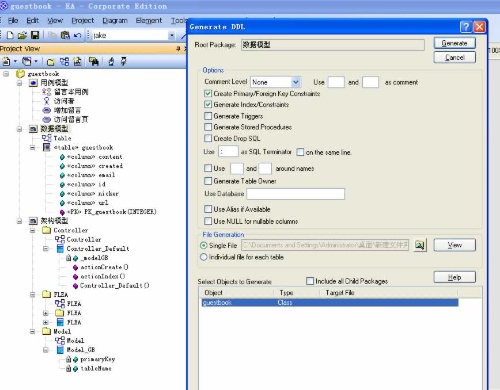Select the 访问者 actor icon in the tree
The image size is (500, 390).
pos(47,101)
